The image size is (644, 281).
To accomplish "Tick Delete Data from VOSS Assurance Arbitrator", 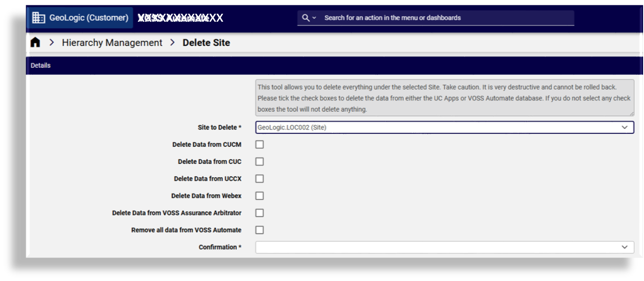I will coord(260,213).
